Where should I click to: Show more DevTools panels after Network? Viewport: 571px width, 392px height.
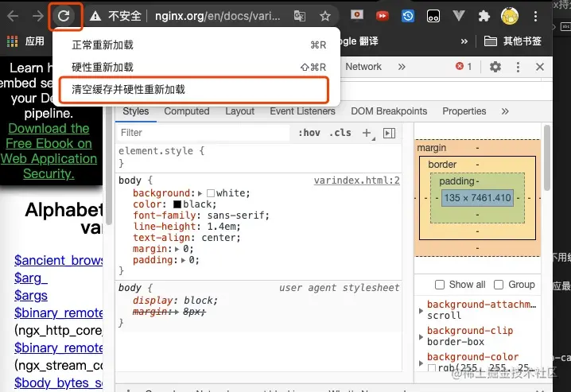tap(402, 67)
